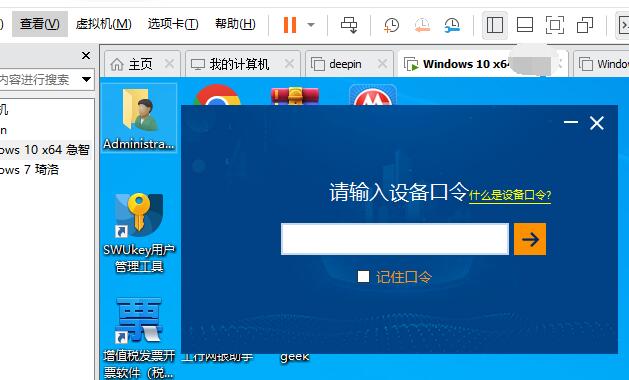Expand the power options dropdown arrow

click(310, 25)
